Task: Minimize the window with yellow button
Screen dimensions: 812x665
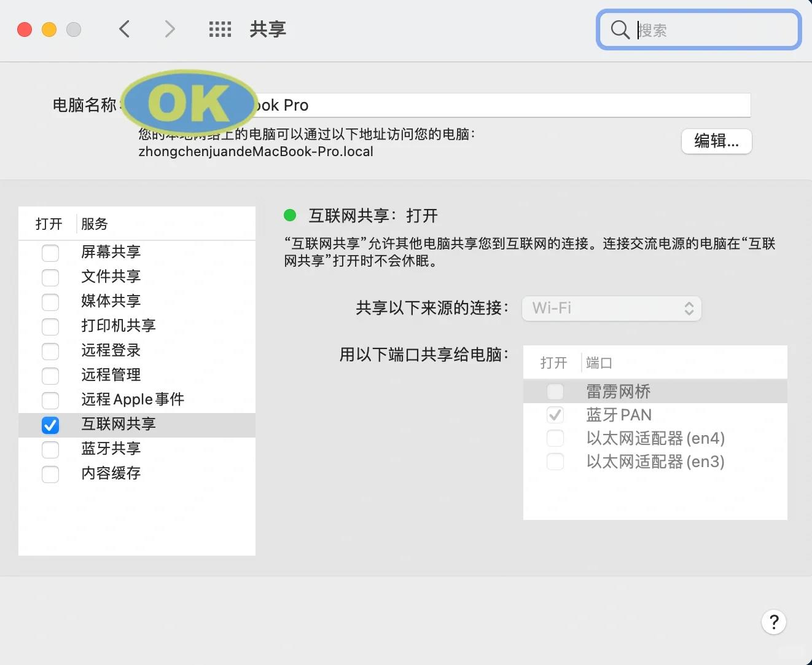Action: tap(49, 30)
